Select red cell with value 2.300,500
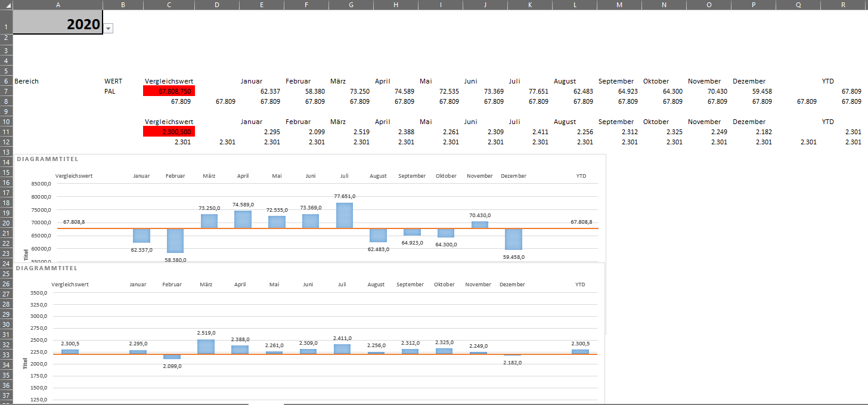868x405 pixels. click(169, 132)
